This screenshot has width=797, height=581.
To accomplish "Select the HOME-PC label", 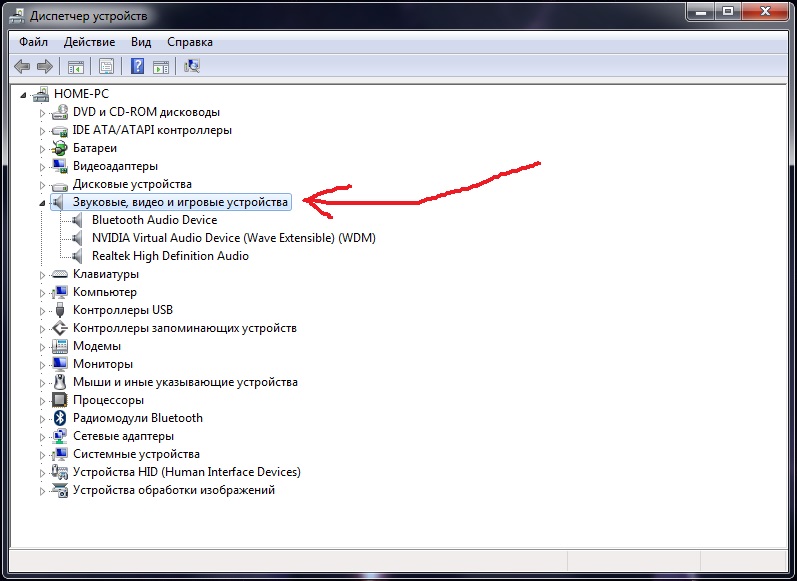I will (81, 94).
